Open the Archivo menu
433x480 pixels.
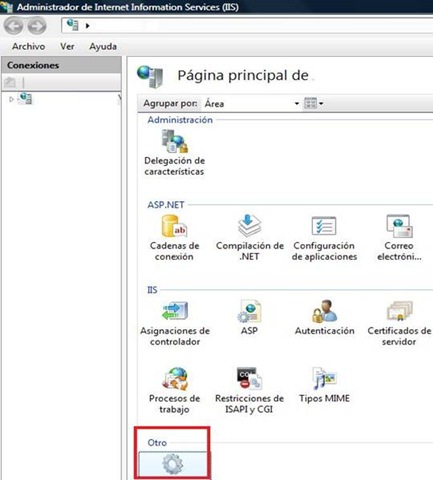tap(28, 46)
